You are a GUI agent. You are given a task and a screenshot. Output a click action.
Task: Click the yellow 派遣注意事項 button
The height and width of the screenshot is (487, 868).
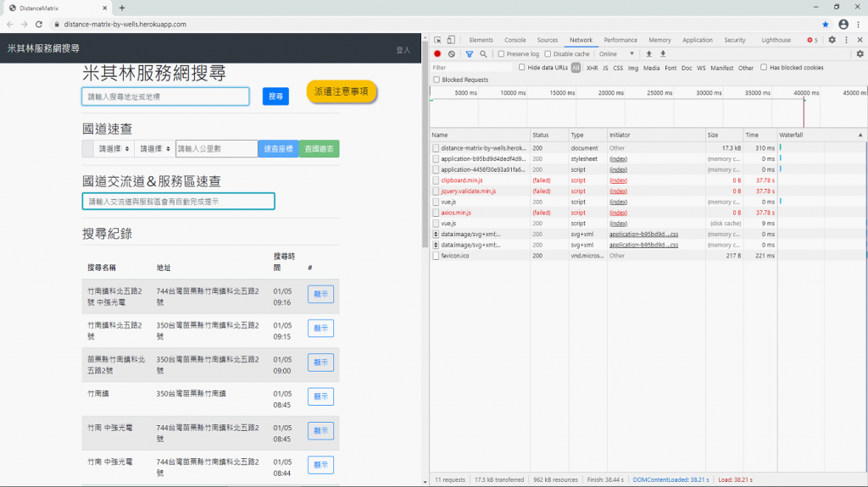pyautogui.click(x=342, y=91)
